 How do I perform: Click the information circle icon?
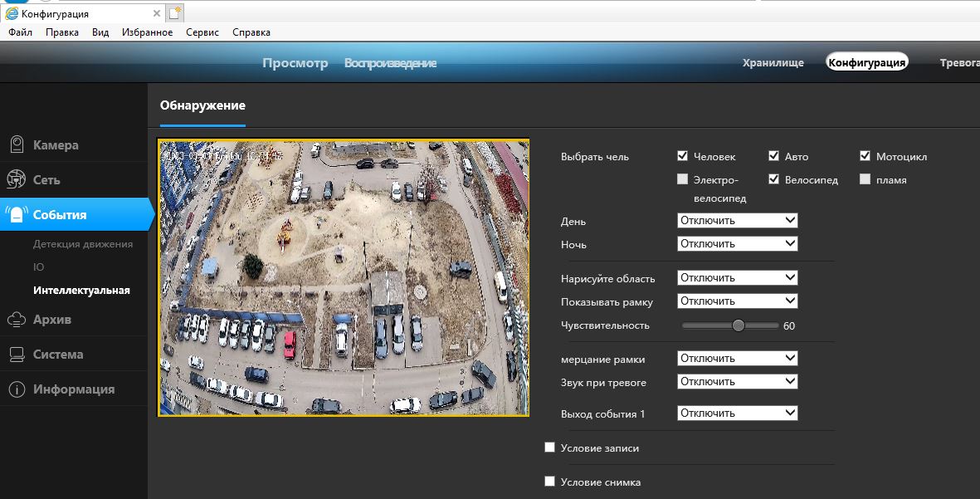(16, 389)
